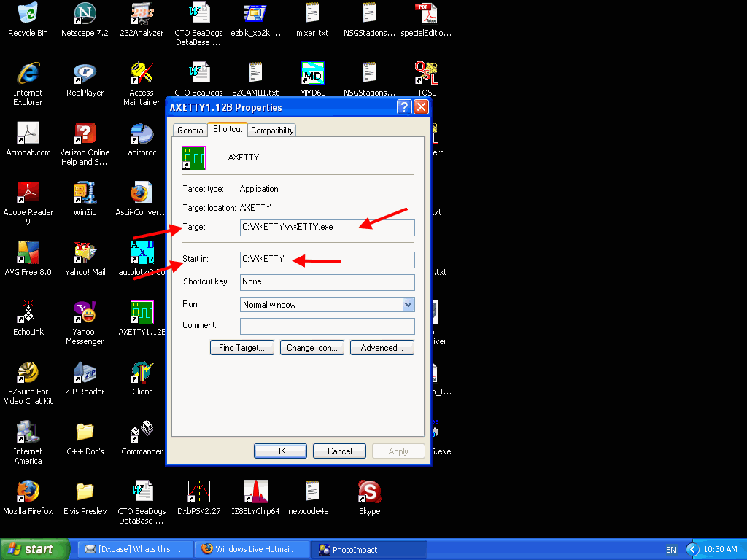Open the Yahoo! Messenger desktop icon
747x560 pixels.
coord(85,313)
